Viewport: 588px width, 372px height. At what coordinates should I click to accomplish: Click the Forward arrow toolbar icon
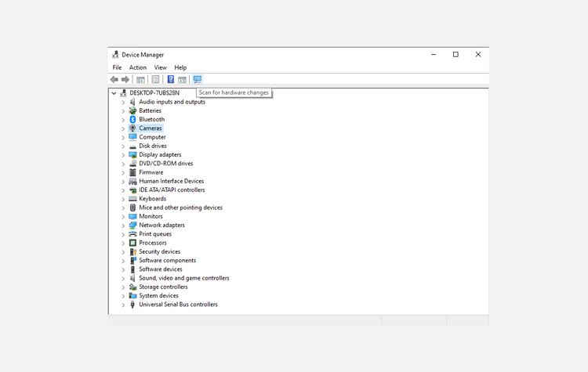click(x=125, y=79)
